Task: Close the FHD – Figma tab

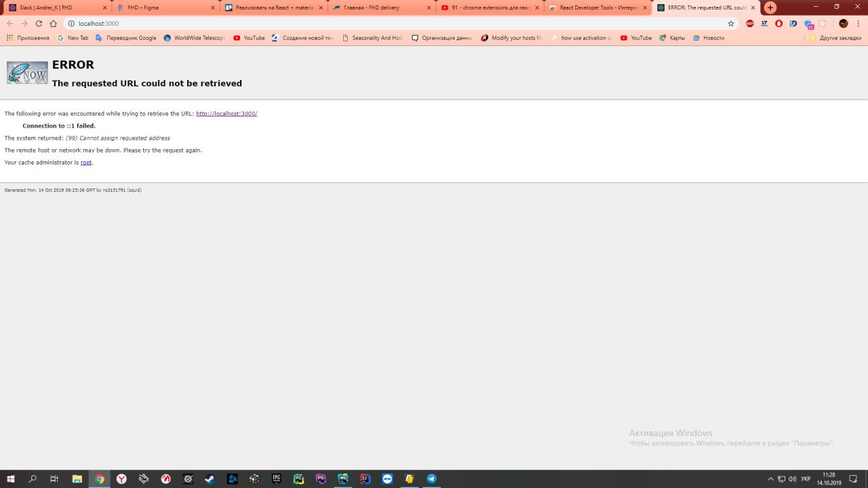Action: click(212, 7)
